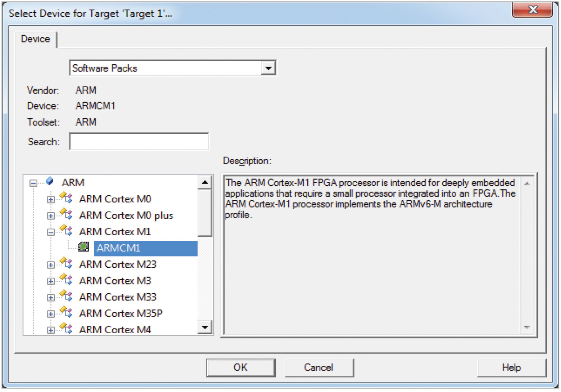Click the ARM Cortex M0 plus icon

66,215
